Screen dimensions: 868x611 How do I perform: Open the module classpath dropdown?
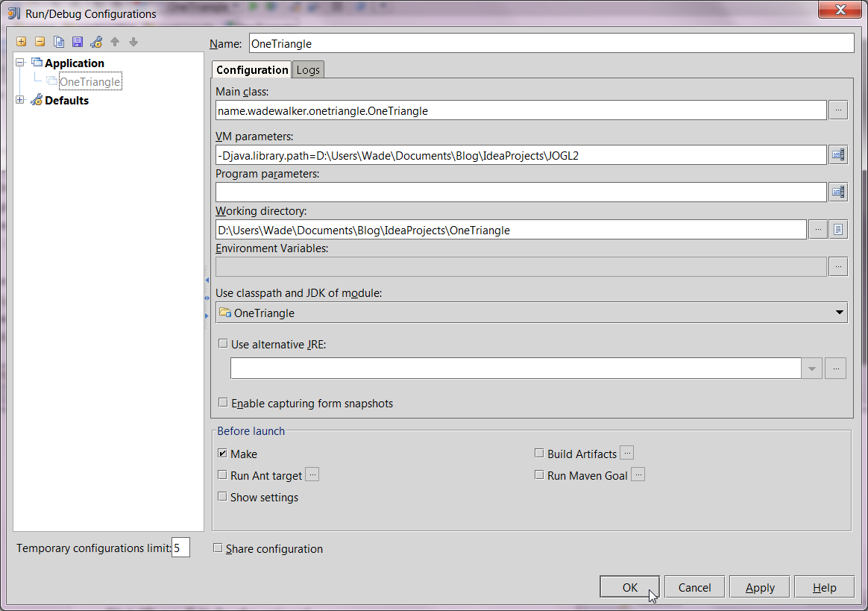(840, 312)
